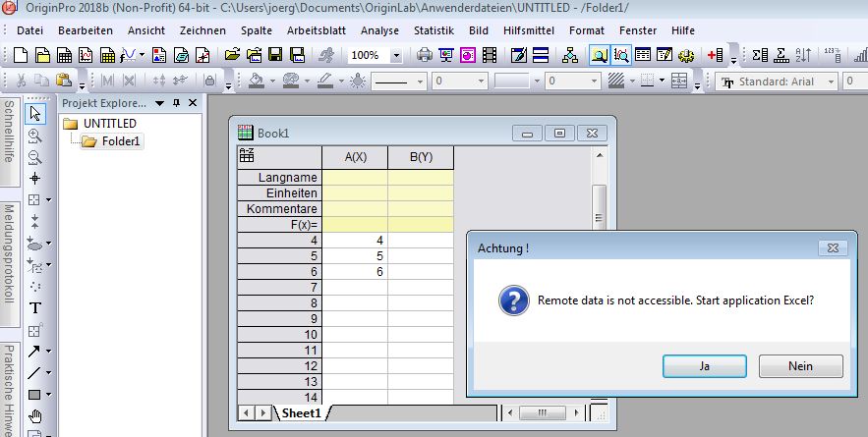The width and height of the screenshot is (868, 437).
Task: Open Projekt Explorer panel options arrow
Action: (x=160, y=103)
